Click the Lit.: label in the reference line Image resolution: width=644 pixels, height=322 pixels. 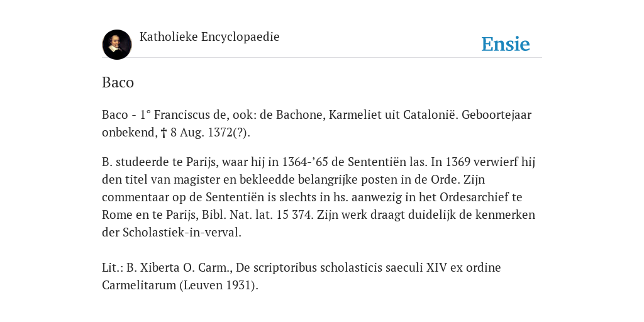[x=113, y=268]
